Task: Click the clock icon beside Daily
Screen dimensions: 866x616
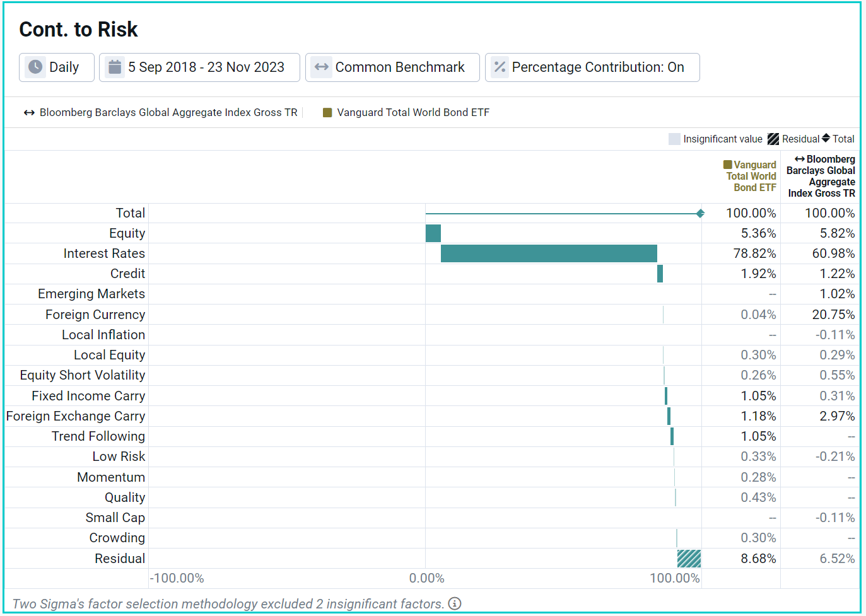Action: pyautogui.click(x=35, y=67)
